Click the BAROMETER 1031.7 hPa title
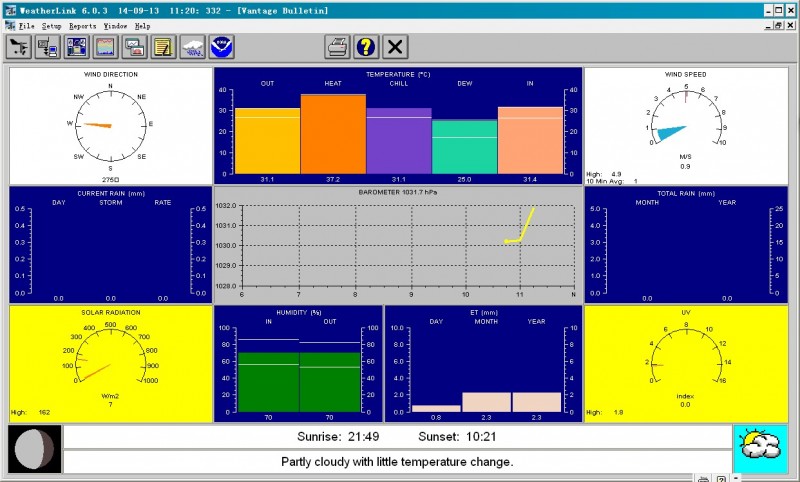 point(397,192)
